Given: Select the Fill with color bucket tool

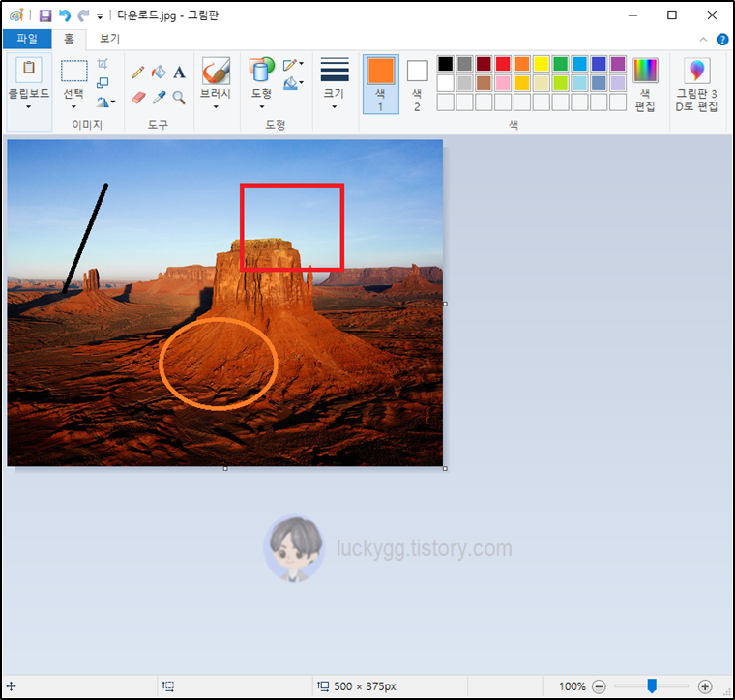Looking at the screenshot, I should tap(159, 72).
